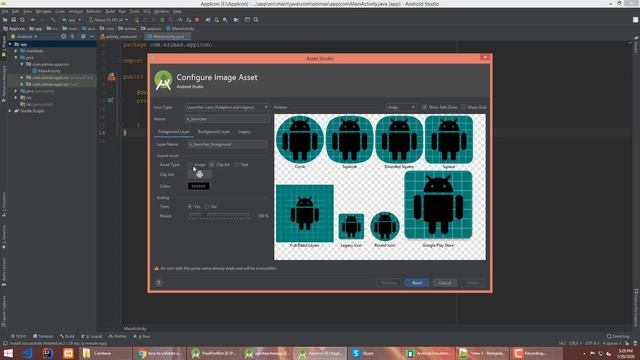
Task: Click the Make Project hammer icon
Action: (x=53, y=20)
